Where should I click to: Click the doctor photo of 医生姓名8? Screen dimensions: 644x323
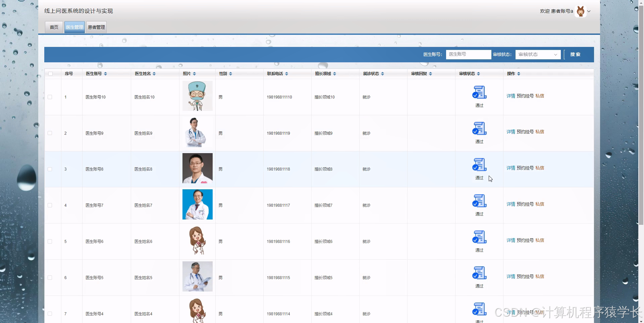[198, 168]
